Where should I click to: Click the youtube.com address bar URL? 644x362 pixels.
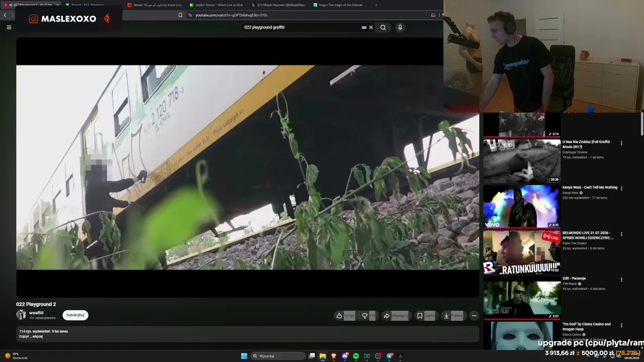231,15
